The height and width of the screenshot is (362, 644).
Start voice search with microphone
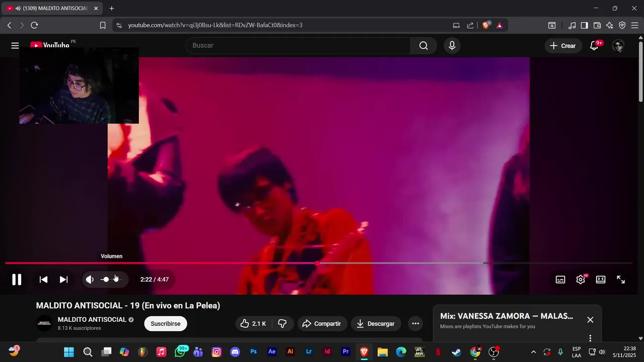coord(452,46)
